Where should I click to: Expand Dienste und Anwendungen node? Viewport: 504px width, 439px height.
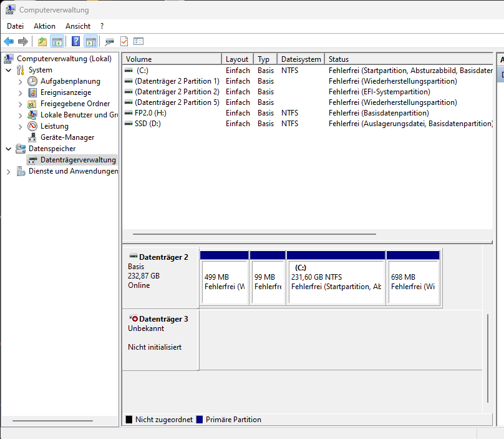(x=9, y=172)
